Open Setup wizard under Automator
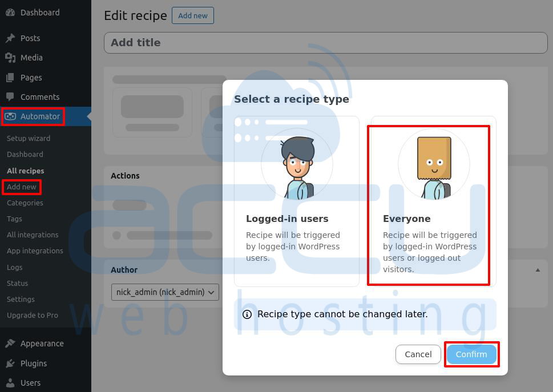553x392 pixels. point(29,138)
